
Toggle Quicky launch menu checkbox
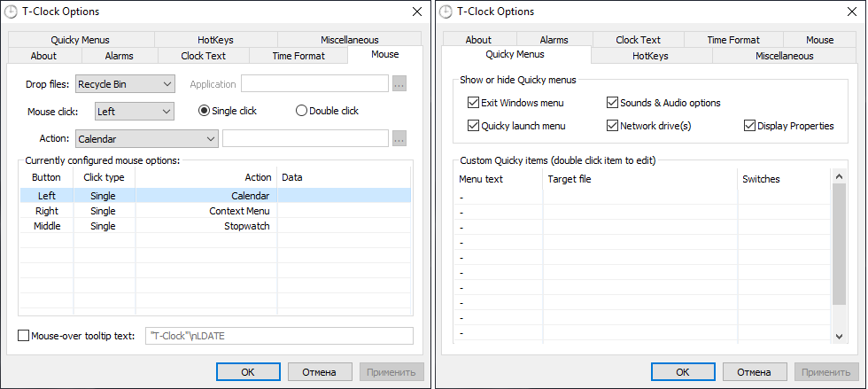click(473, 126)
